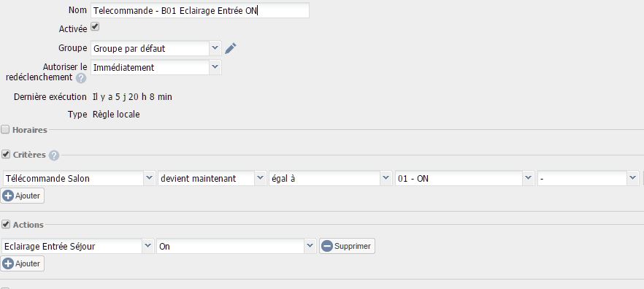Open the 01 - ON value dropdown
The image size is (644, 289).
tap(464, 179)
